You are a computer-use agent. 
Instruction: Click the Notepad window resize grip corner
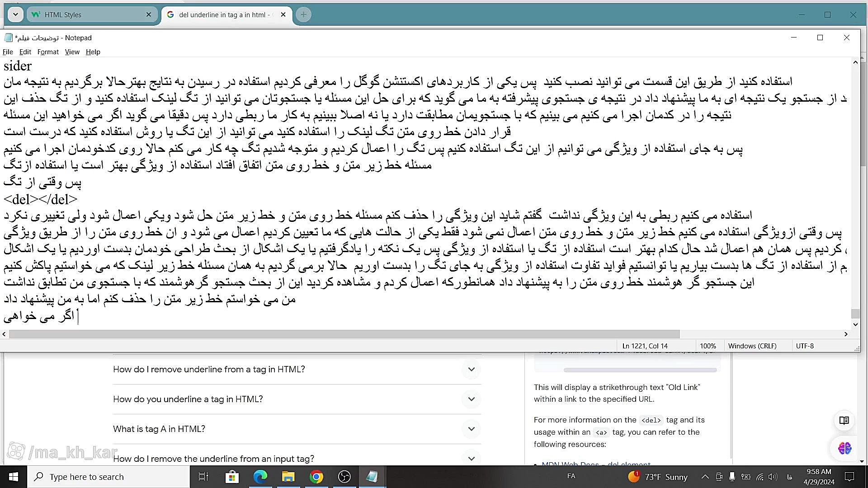[x=857, y=348]
